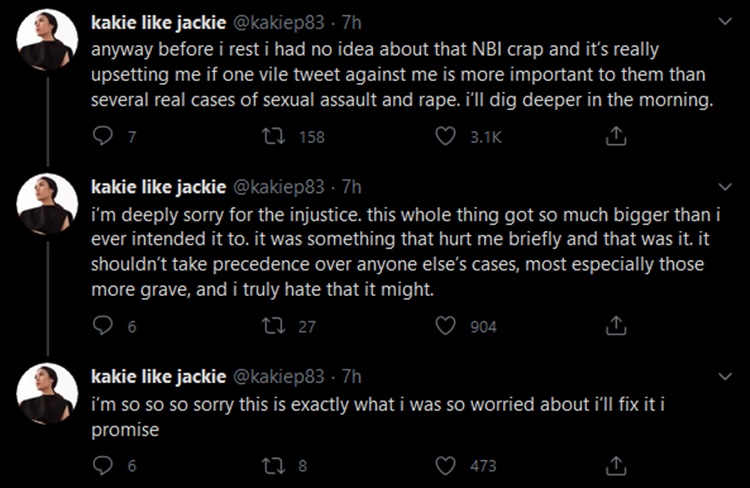Open the 7h timestamp of third tweet

tap(351, 377)
